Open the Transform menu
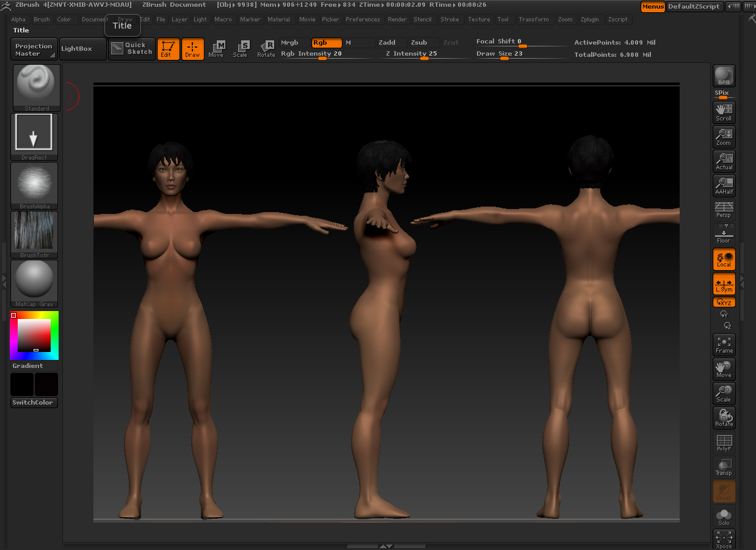The image size is (756, 550). pyautogui.click(x=534, y=20)
